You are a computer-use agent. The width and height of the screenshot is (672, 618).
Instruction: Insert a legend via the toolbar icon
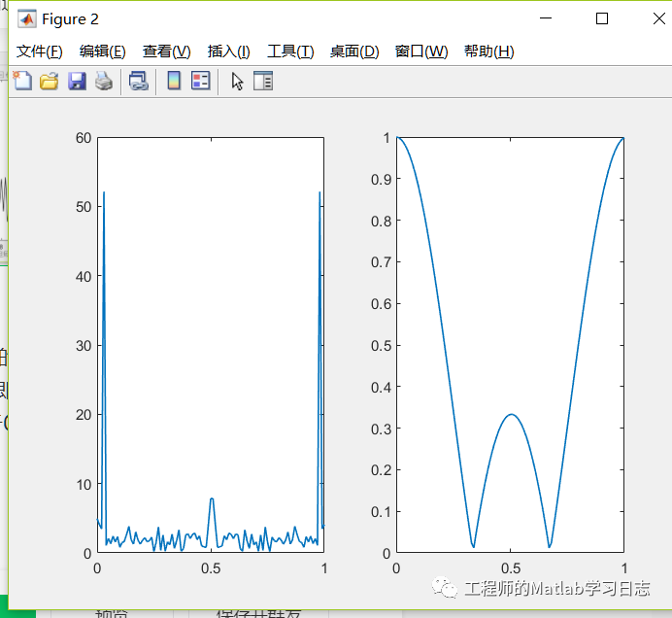[x=201, y=81]
